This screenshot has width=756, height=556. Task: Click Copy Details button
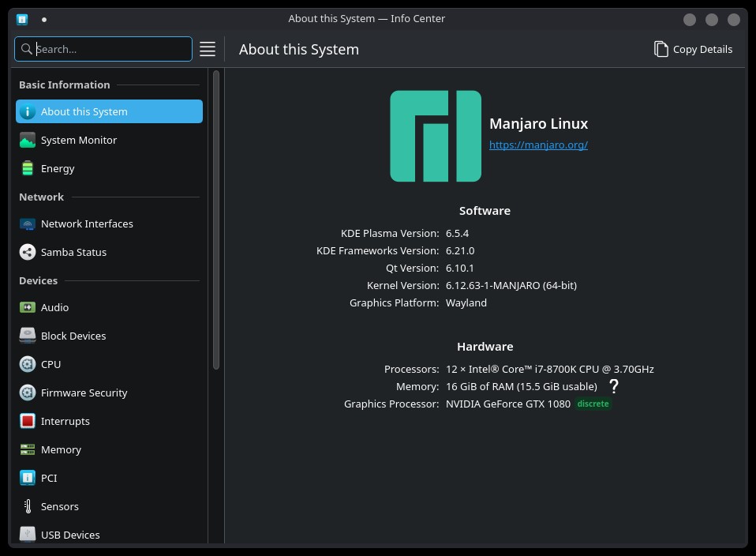pos(693,49)
